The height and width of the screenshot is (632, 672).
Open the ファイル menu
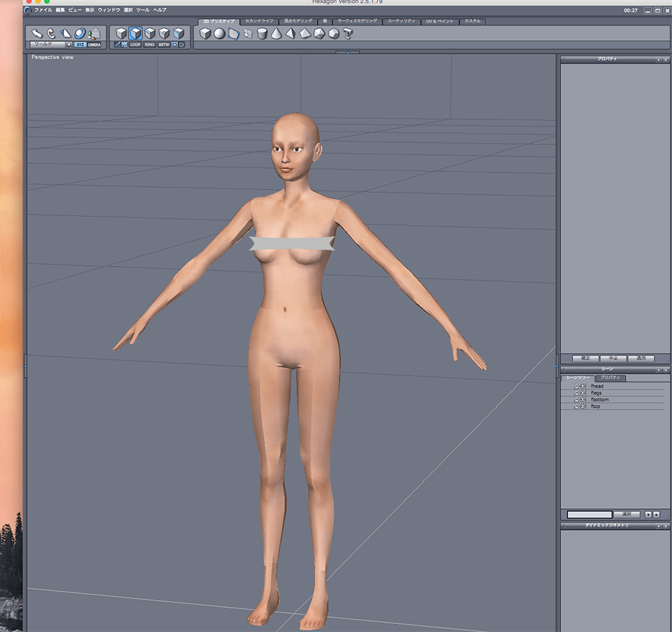coord(43,10)
